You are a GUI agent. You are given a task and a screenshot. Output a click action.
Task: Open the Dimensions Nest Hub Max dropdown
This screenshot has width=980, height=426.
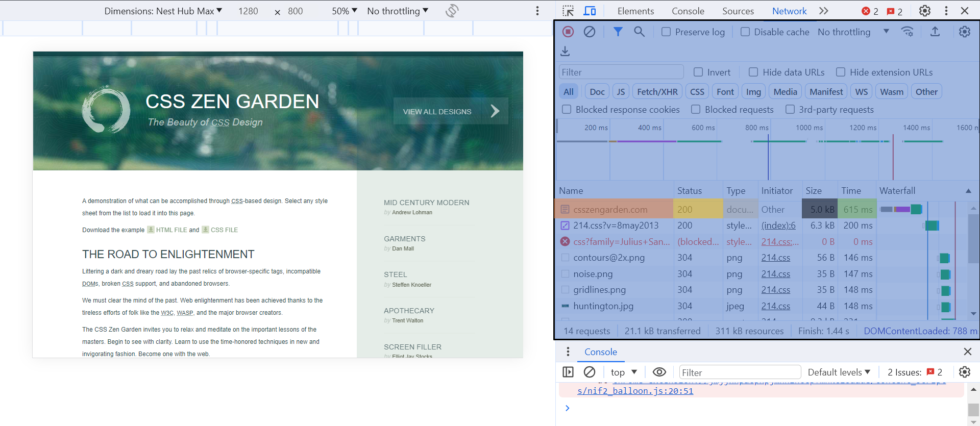(x=163, y=11)
